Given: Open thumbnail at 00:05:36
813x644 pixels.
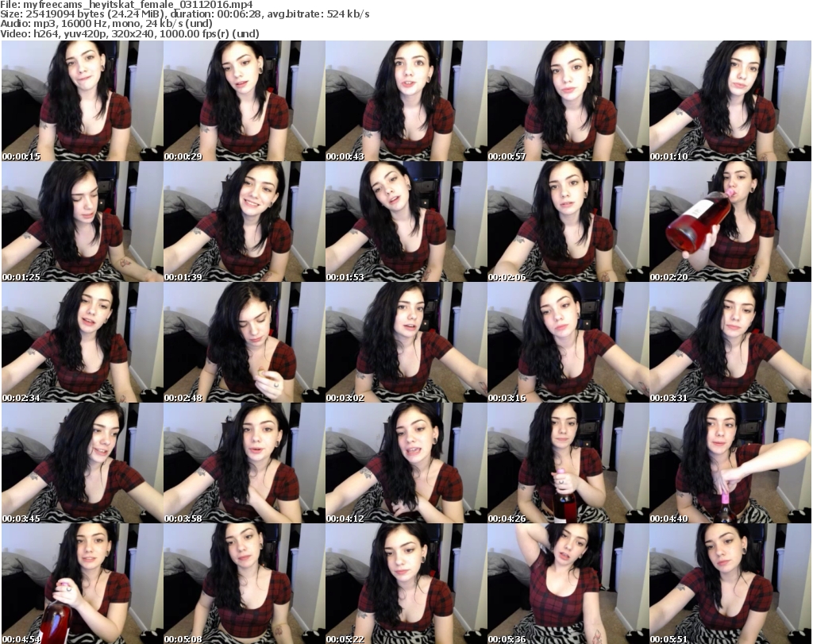Looking at the screenshot, I should (x=568, y=584).
